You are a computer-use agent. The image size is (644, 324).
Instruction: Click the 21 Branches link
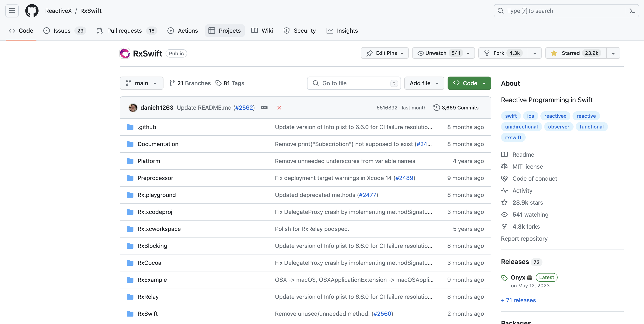[x=190, y=83]
